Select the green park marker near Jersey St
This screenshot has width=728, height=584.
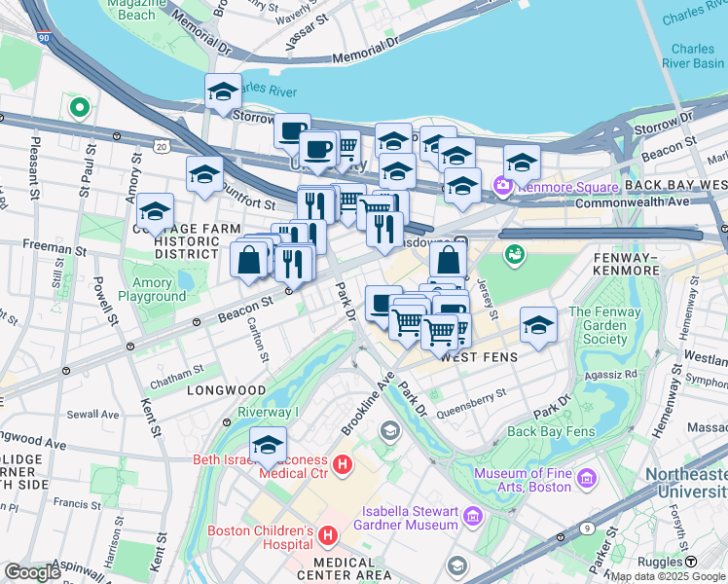pyautogui.click(x=515, y=255)
